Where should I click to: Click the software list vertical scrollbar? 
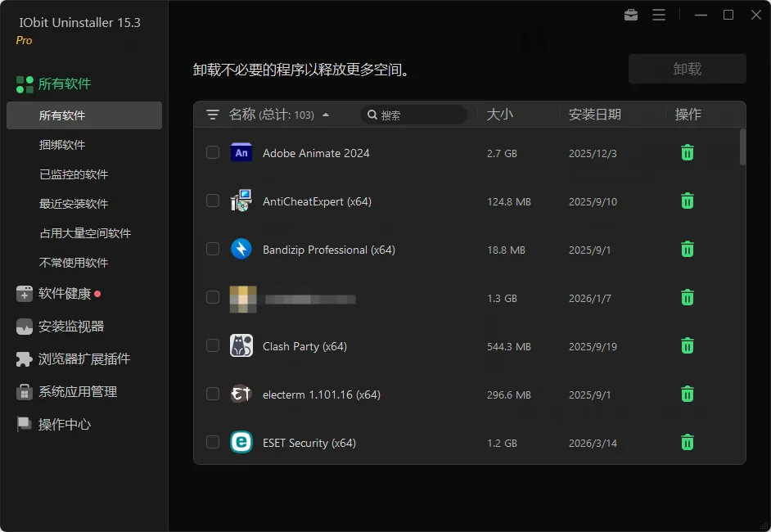(x=742, y=147)
